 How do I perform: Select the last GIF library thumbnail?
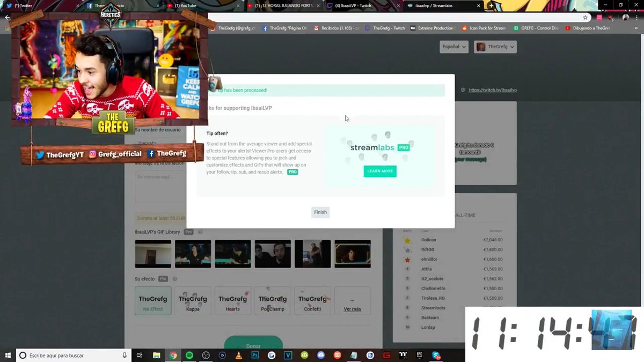click(x=353, y=254)
